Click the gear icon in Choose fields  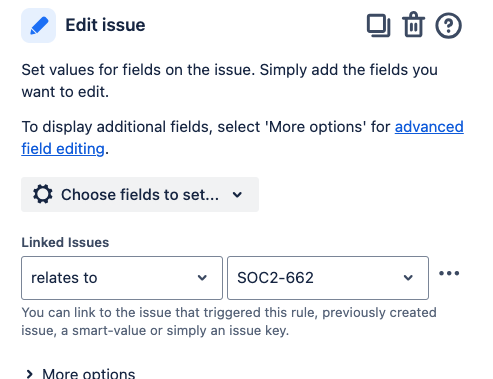(43, 194)
